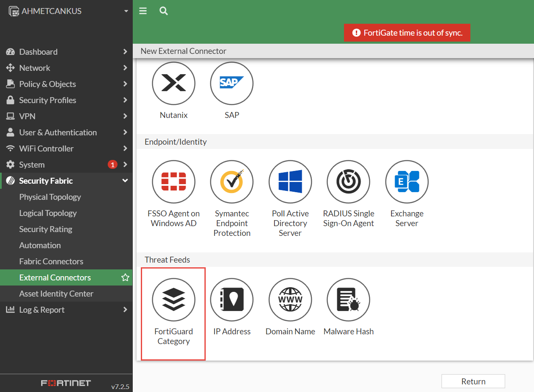
Task: Click the Security Profiles padlock icon
Action: (x=10, y=100)
